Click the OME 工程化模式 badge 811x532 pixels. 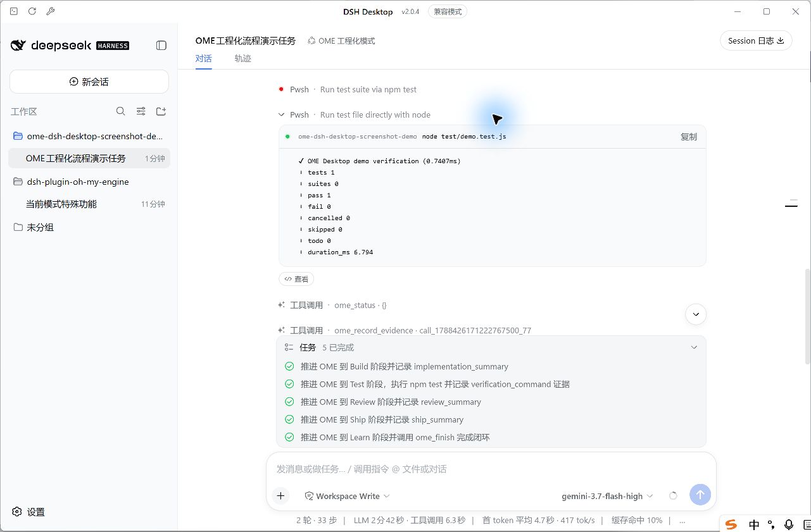tap(341, 40)
